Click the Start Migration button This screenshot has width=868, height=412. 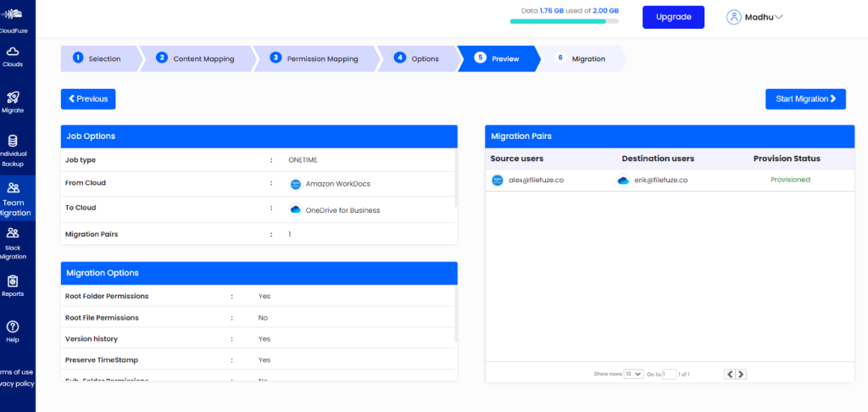tap(805, 99)
